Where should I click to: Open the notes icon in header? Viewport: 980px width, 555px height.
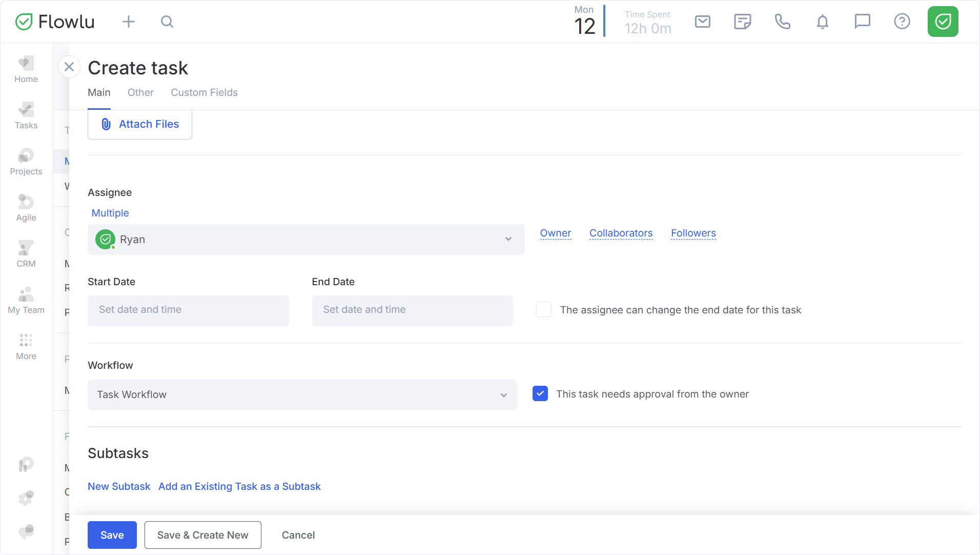pyautogui.click(x=742, y=22)
